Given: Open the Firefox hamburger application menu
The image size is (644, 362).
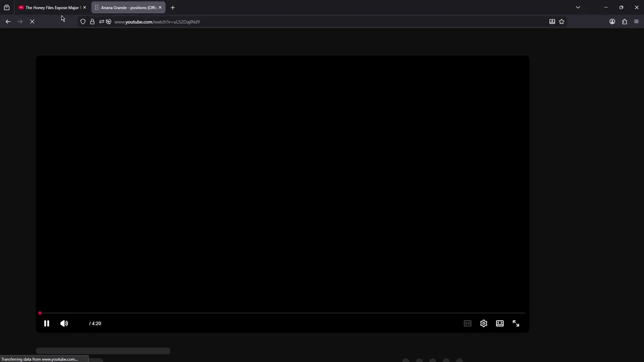Looking at the screenshot, I should [x=636, y=22].
